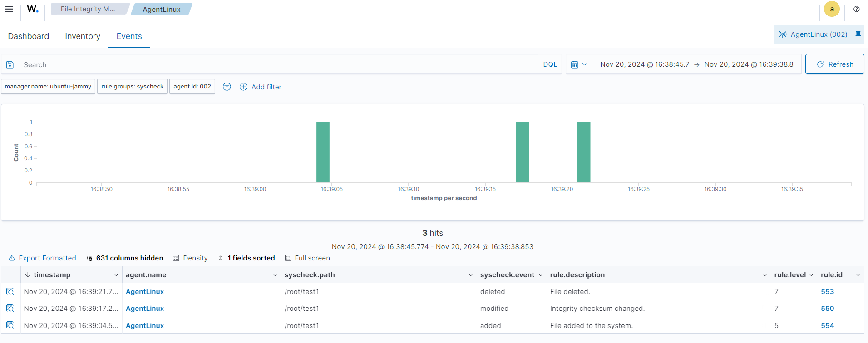Image resolution: width=868 pixels, height=343 pixels.
Task: Toggle the agent.id: 002 filter
Action: coord(192,87)
